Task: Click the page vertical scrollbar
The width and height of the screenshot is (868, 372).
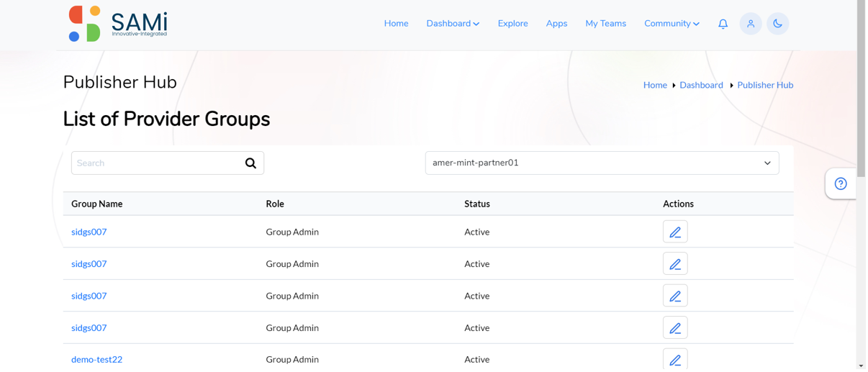Action: [x=861, y=186]
